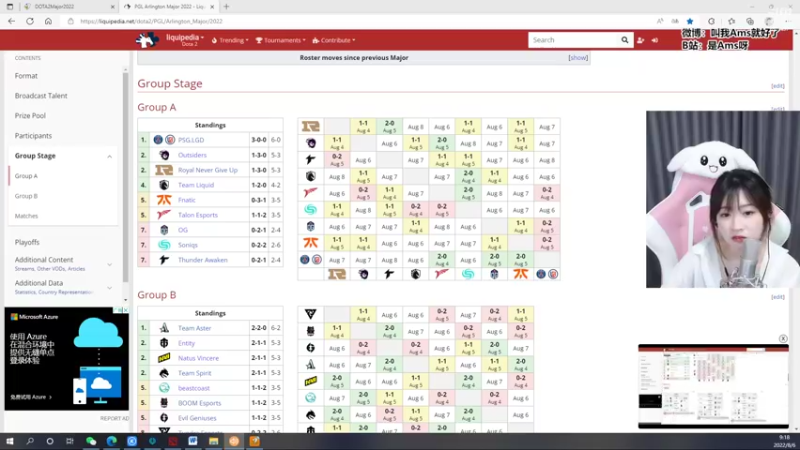Expand Additional Content section
This screenshot has width=800, height=450.
pos(110,264)
